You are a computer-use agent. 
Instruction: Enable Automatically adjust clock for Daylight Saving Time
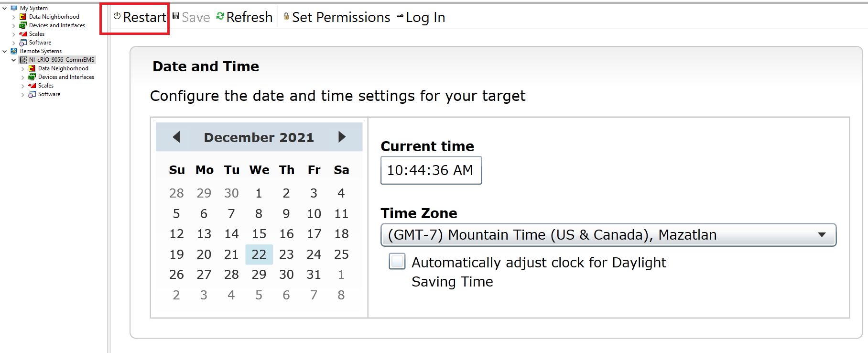[397, 262]
